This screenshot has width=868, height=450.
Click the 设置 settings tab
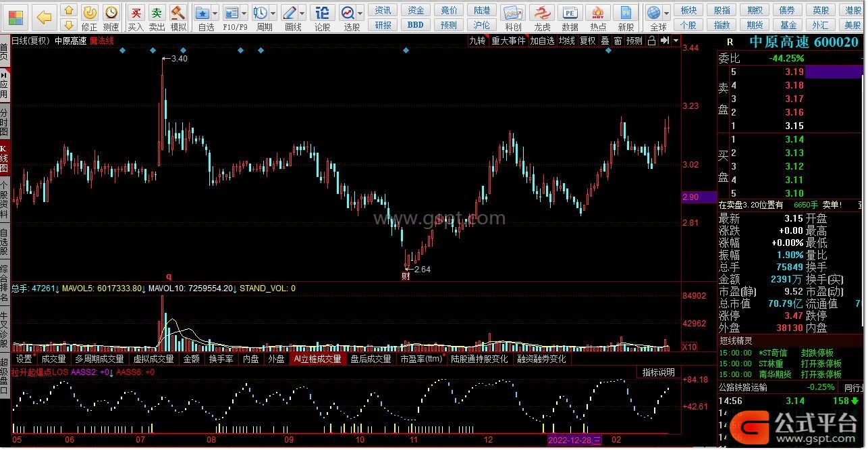(24, 359)
